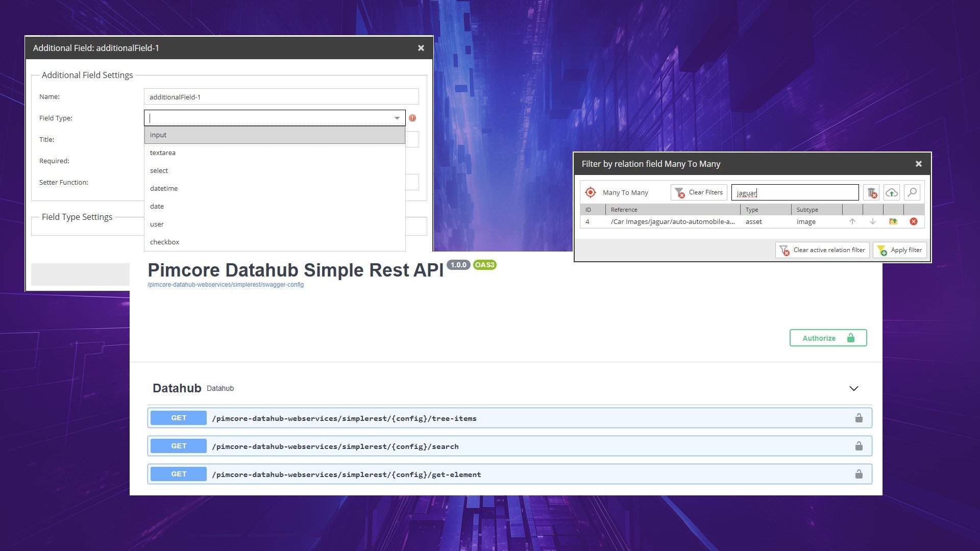The image size is (980, 551).
Task: Click the Apply filter button
Action: coord(900,250)
